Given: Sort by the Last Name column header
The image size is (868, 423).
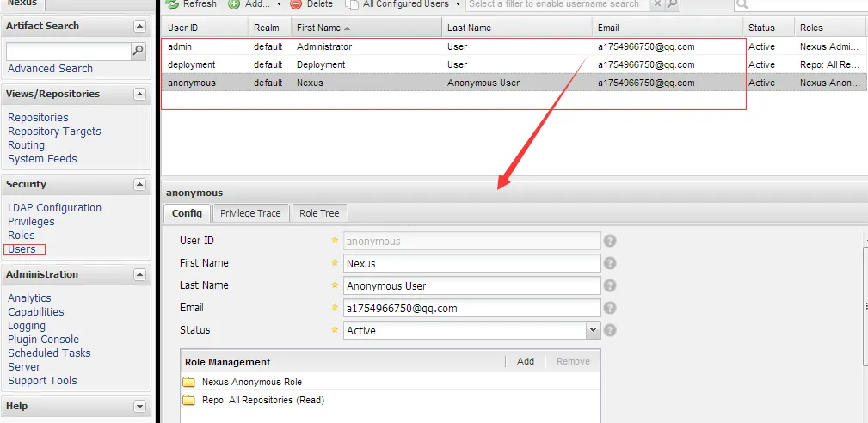Looking at the screenshot, I should coord(516,28).
